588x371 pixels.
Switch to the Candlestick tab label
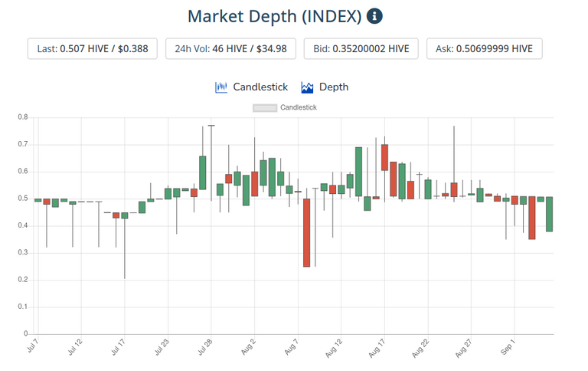tap(260, 87)
